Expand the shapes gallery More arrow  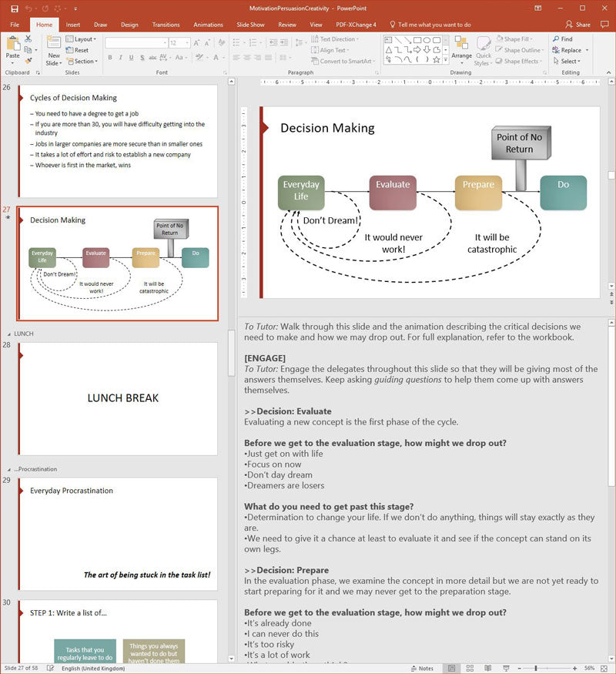click(x=446, y=60)
